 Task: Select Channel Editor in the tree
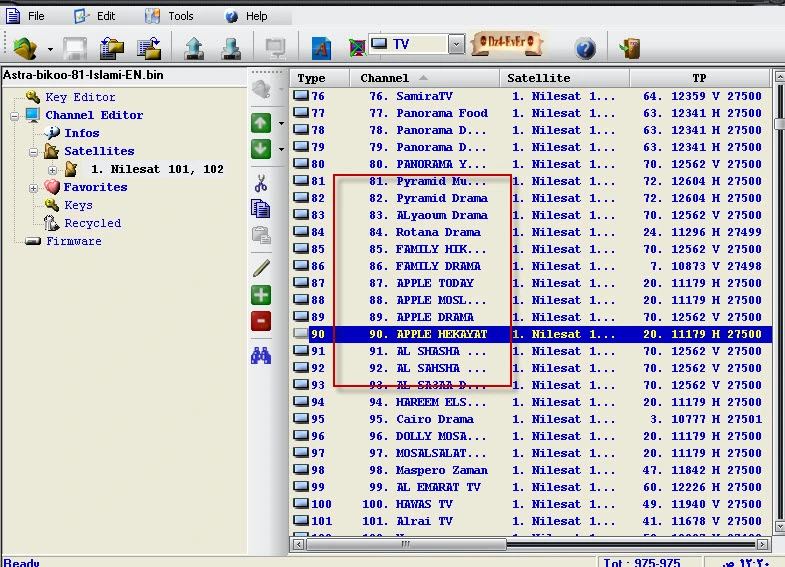pyautogui.click(x=94, y=115)
